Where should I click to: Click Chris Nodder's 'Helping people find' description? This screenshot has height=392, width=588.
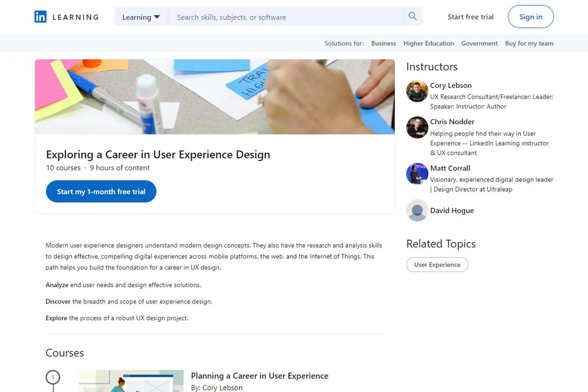(x=490, y=143)
